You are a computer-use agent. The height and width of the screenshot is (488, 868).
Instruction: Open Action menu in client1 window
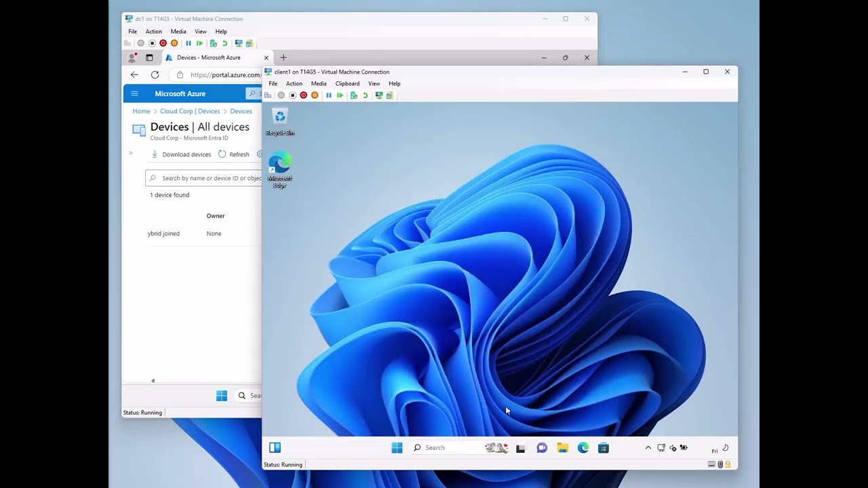294,83
